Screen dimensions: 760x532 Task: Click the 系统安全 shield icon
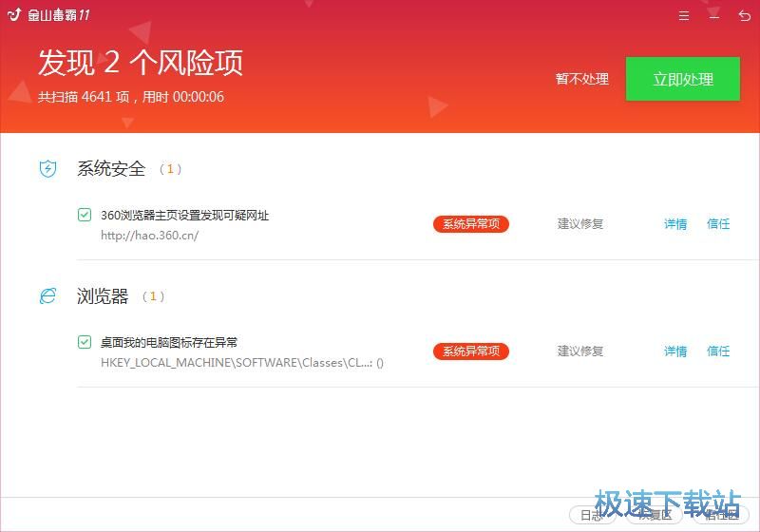47,168
